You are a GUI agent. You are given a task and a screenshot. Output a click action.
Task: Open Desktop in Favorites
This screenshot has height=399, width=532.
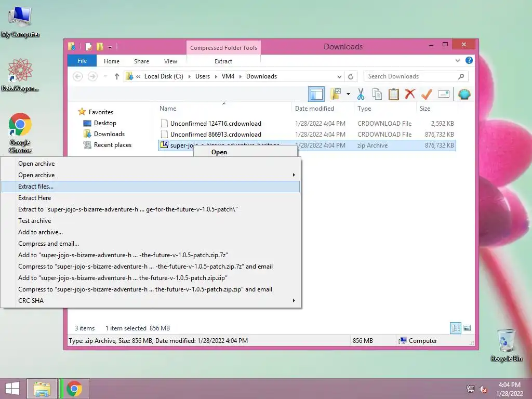tap(105, 123)
